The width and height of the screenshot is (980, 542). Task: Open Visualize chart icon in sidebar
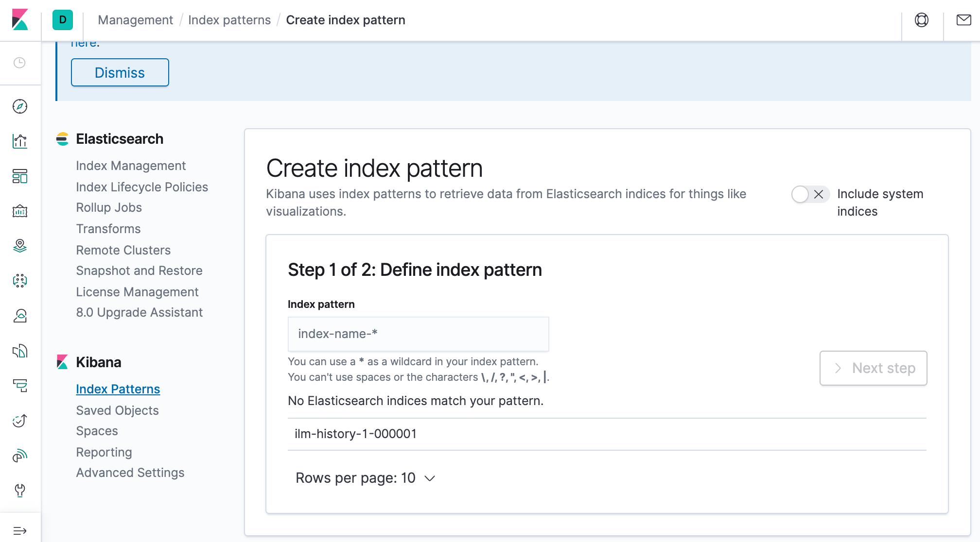click(x=20, y=141)
